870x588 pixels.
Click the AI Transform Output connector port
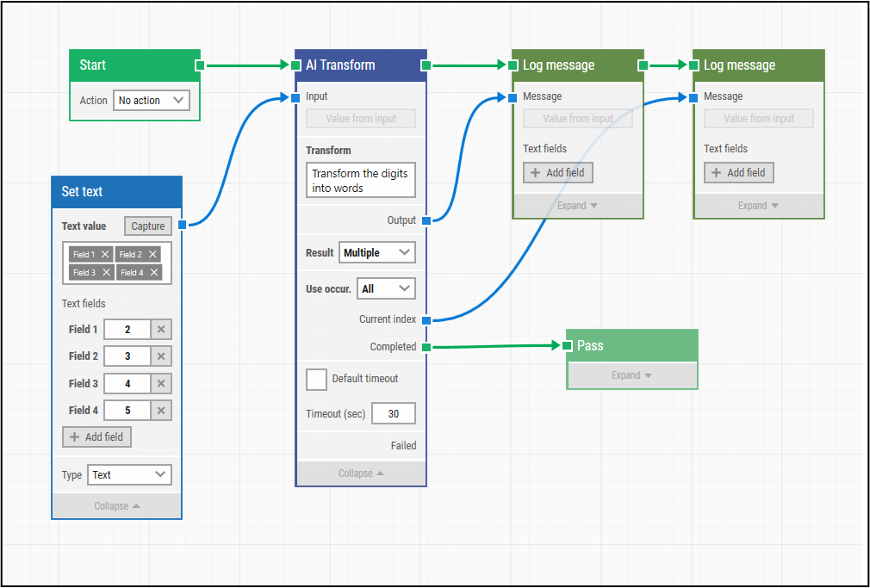pyautogui.click(x=426, y=220)
